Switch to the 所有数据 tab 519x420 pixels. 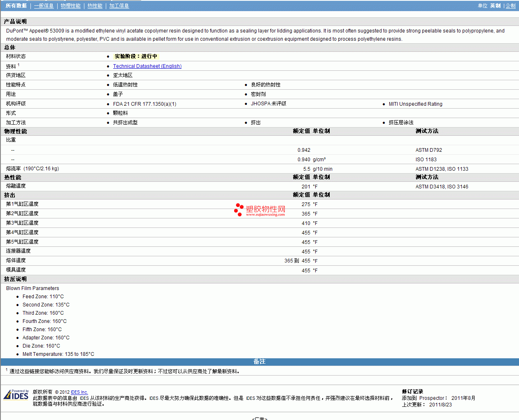coord(16,6)
